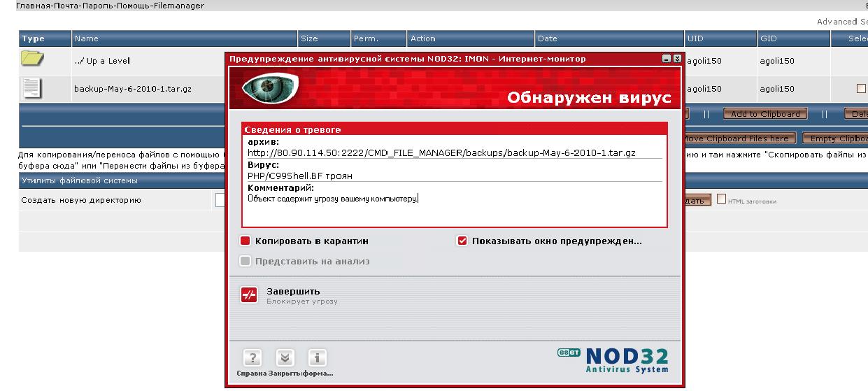Click the Создать новую директорию label
This screenshot has width=868, height=391.
pos(81,200)
